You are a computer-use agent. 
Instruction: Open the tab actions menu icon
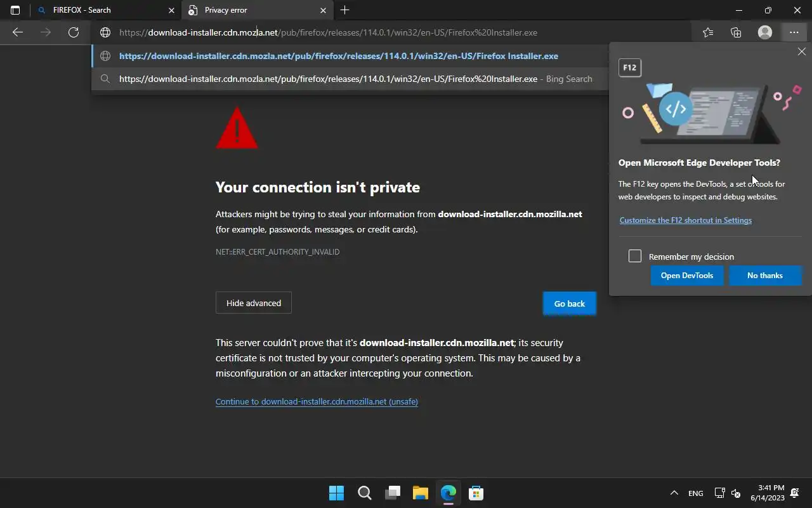pyautogui.click(x=15, y=10)
